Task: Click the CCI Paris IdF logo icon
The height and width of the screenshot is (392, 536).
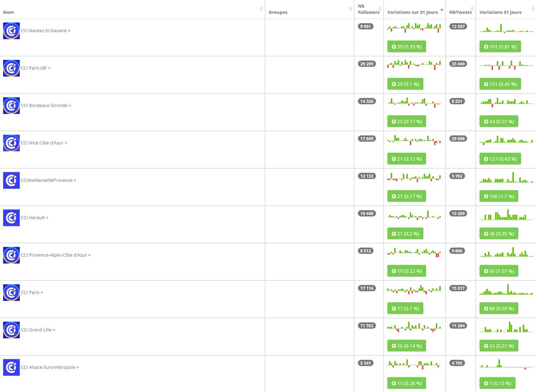Action: click(x=11, y=68)
